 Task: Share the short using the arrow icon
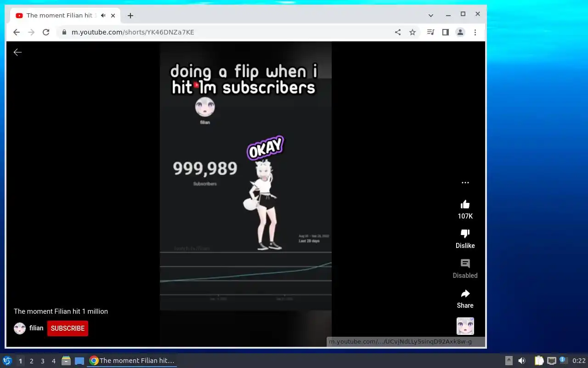(x=465, y=293)
